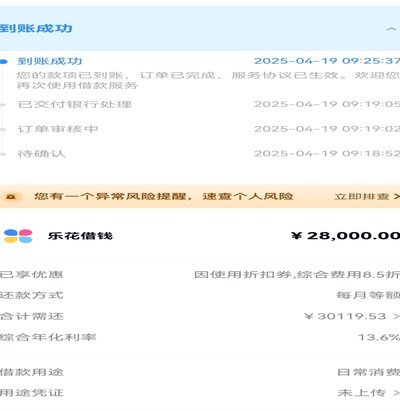Click the 您的款项已到账 description text

pyautogui.click(x=208, y=80)
